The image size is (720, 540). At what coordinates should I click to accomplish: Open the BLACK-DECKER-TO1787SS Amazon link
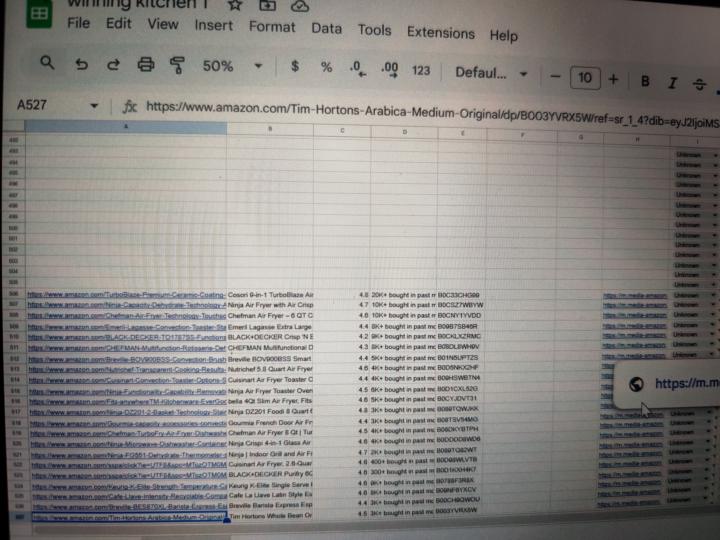pos(127,337)
